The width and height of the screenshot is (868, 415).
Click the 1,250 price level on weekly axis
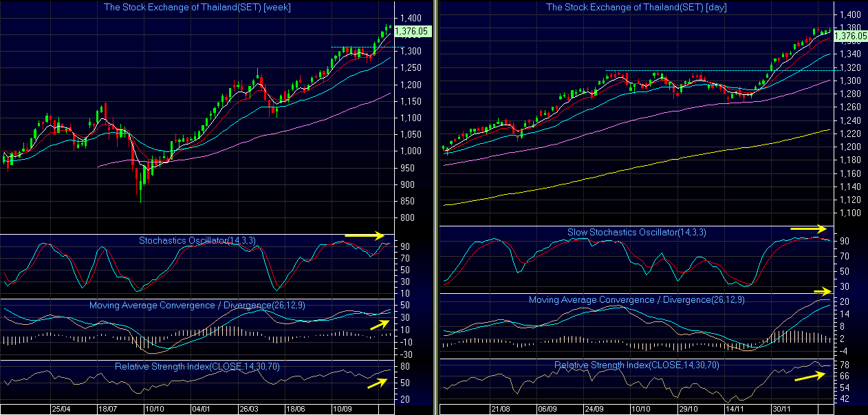[x=412, y=68]
